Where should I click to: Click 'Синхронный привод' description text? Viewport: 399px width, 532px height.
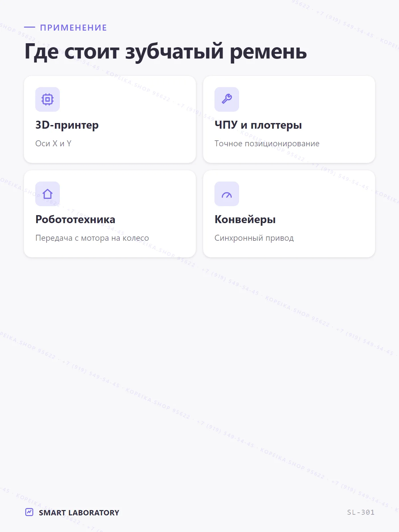coord(254,238)
